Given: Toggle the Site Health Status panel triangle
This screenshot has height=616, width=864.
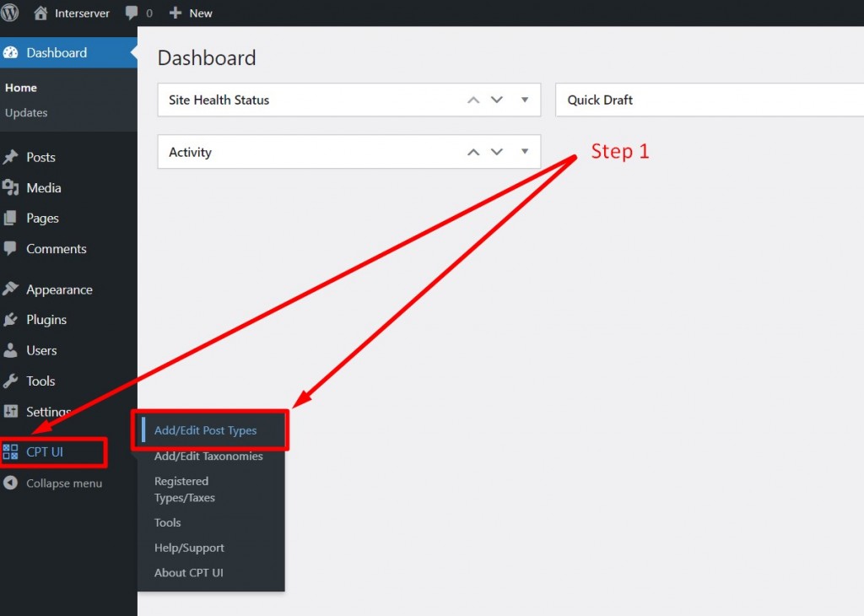Looking at the screenshot, I should point(525,100).
